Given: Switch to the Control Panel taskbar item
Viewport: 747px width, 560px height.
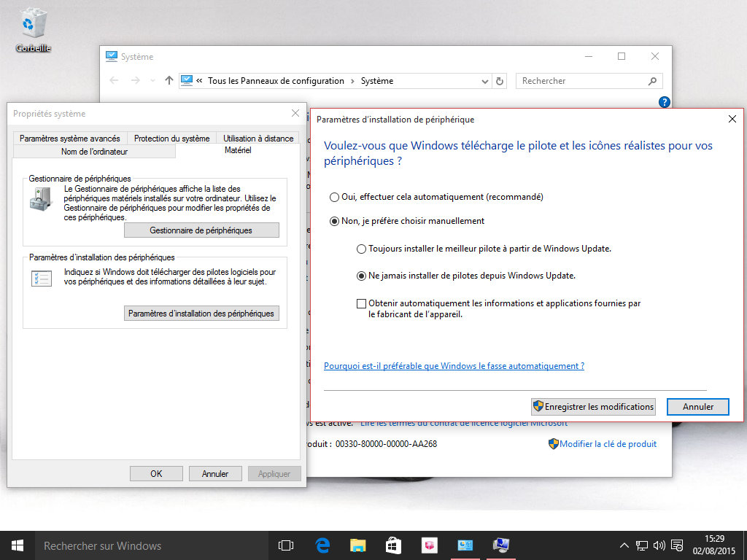Looking at the screenshot, I should tap(465, 545).
